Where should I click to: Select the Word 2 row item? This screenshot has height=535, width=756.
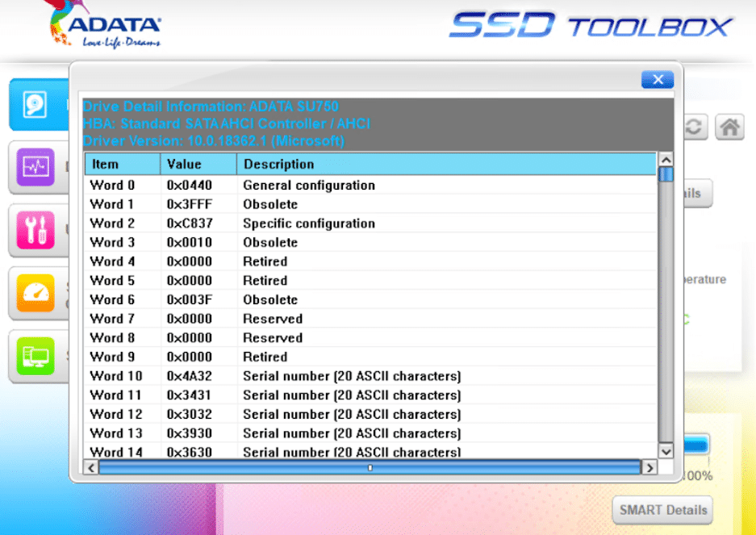[112, 224]
